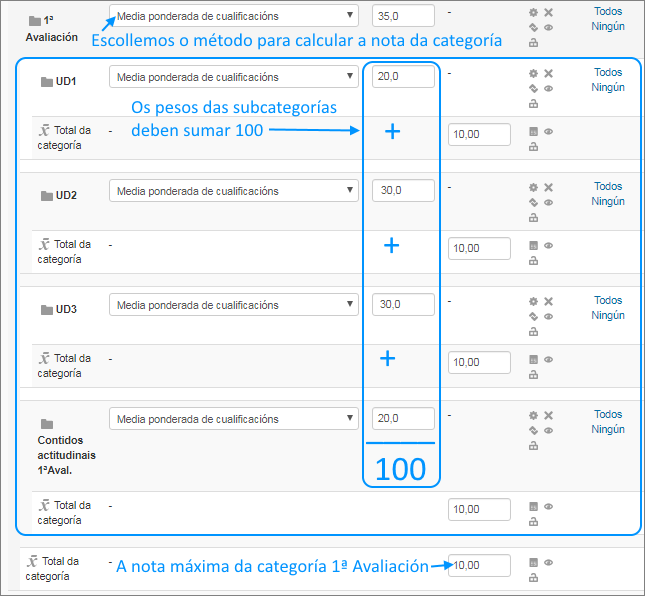645x596 pixels.
Task: Delete the 1ª Avaliación category with X icon
Action: [548, 12]
